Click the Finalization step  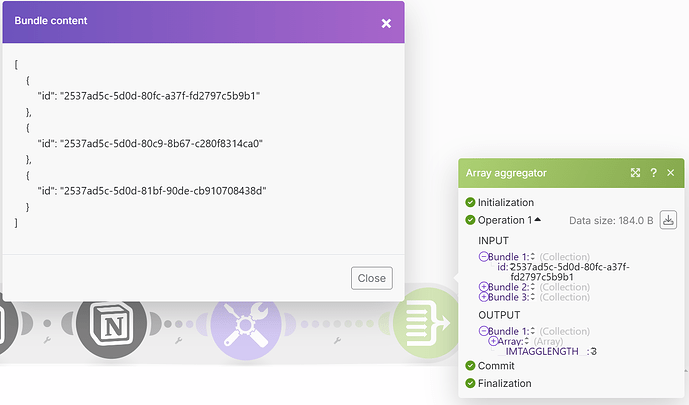coord(504,383)
